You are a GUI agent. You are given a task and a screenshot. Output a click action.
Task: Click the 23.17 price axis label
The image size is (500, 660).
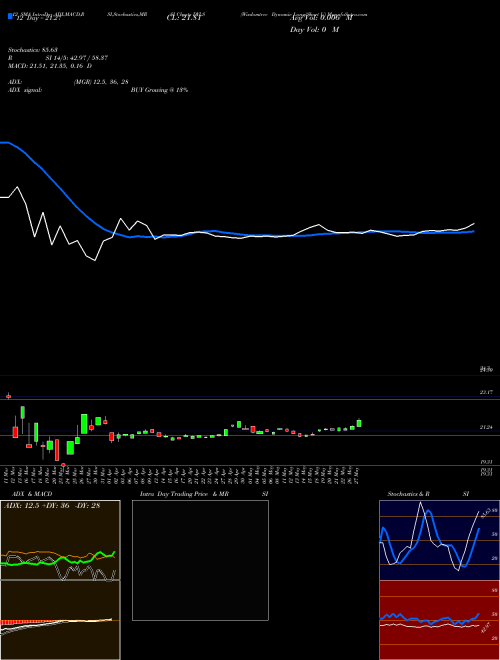coord(486,392)
